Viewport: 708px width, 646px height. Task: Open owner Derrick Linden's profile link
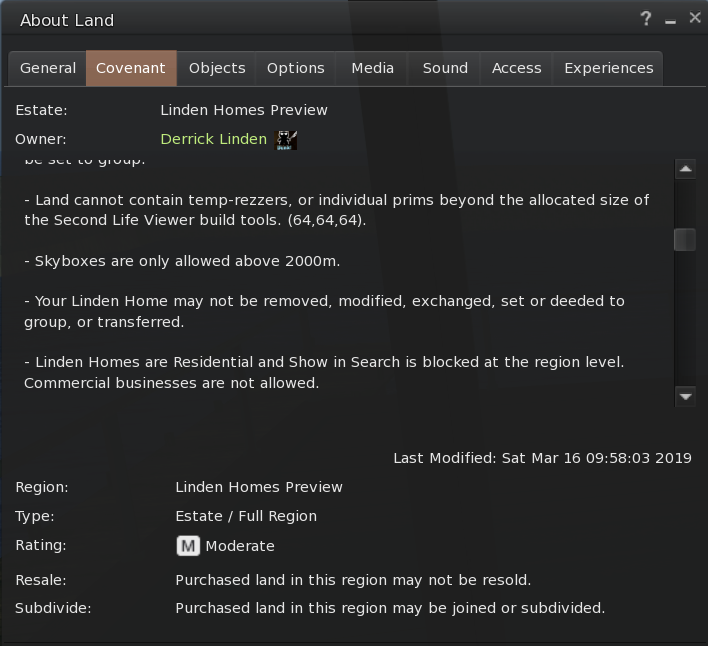213,139
